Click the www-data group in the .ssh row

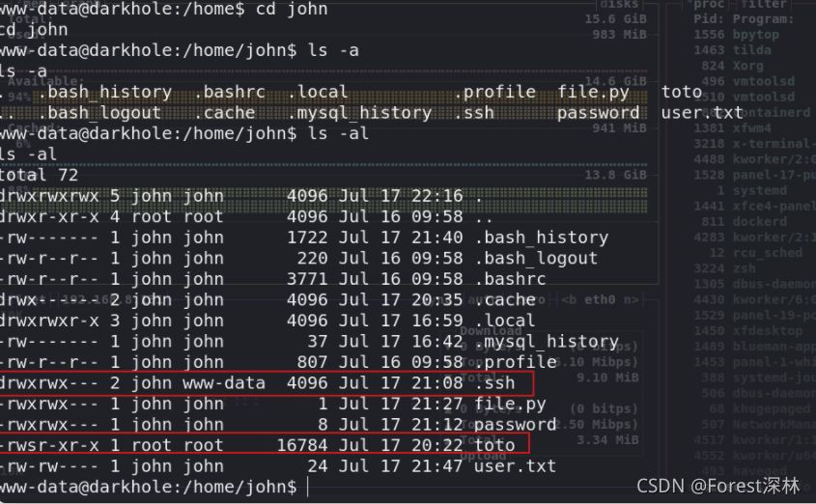[x=224, y=383]
